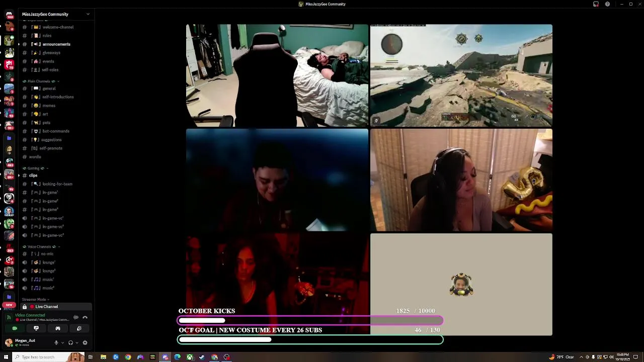Image resolution: width=644 pixels, height=362 pixels.
Task: Open the announcements channel
Action: coord(56,44)
